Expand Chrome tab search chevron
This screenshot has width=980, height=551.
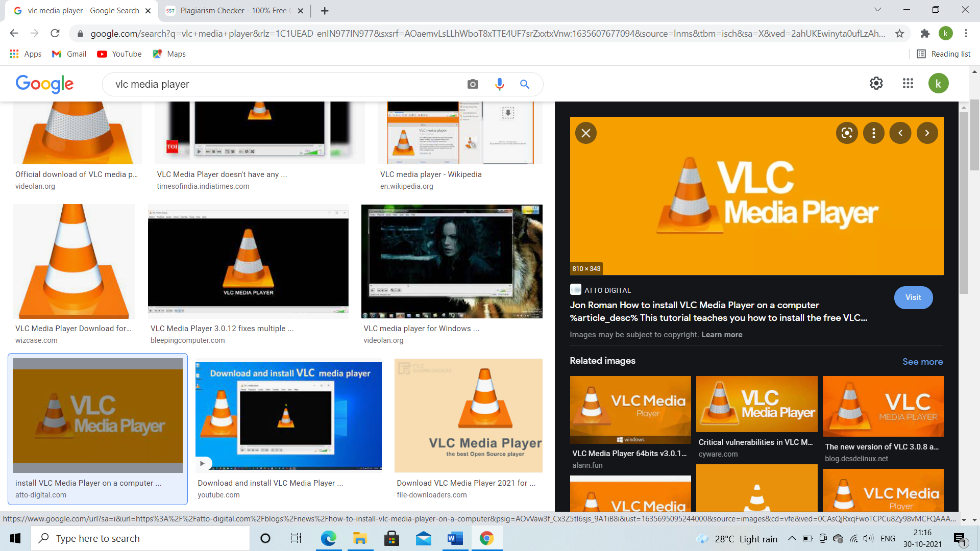tap(877, 10)
